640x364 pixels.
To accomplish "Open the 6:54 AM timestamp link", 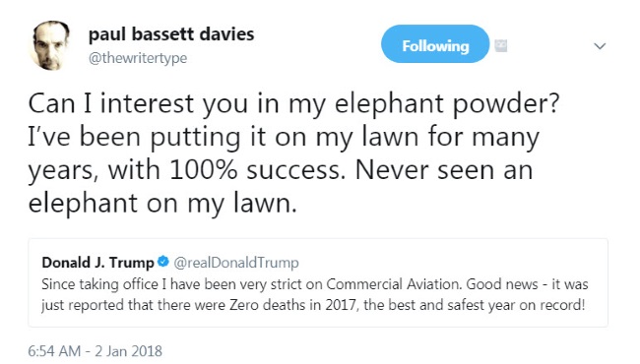I will (x=54, y=351).
